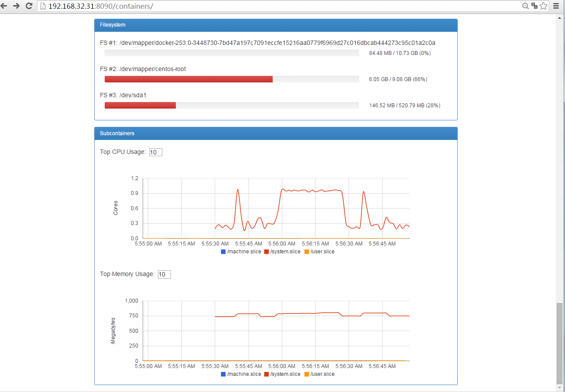Select the FS #1 docker device path text
This screenshot has width=565, height=392.
277,43
